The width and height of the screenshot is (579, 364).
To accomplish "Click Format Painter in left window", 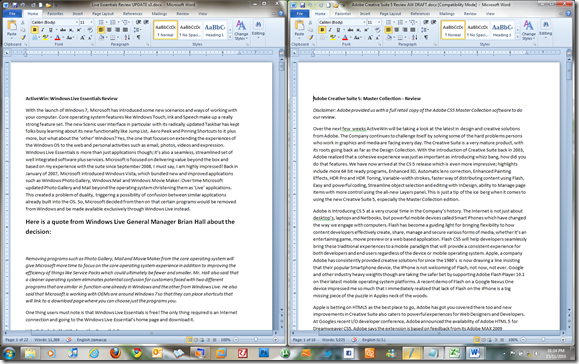I will (23, 37).
